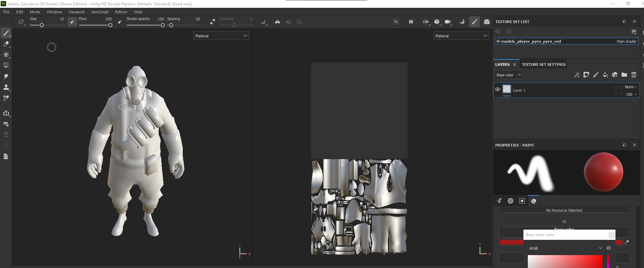Open the alpha properties tab icon
Screen dimensions: 644x268
511,201
